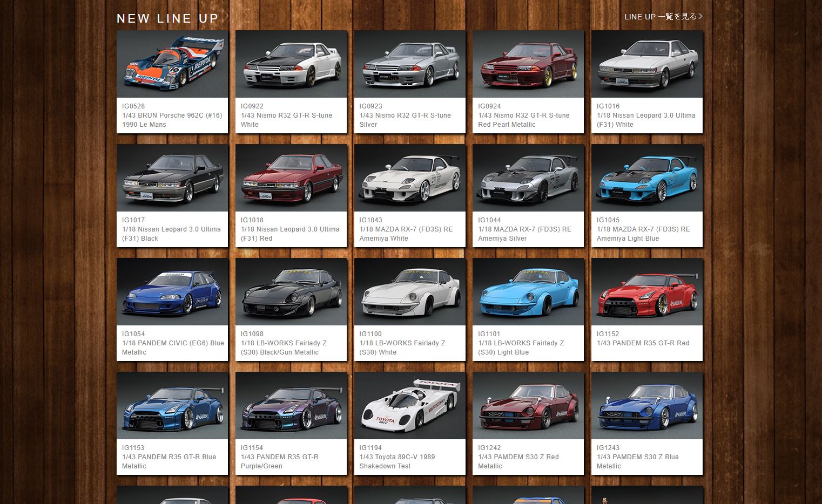Click the product code 'IG1098'
The image size is (822, 504).
coord(252,334)
